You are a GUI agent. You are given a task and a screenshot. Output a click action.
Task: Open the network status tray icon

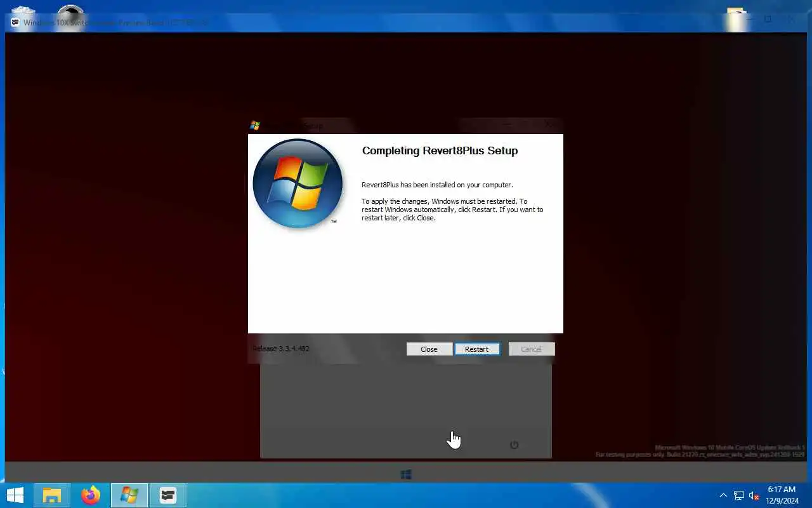739,495
